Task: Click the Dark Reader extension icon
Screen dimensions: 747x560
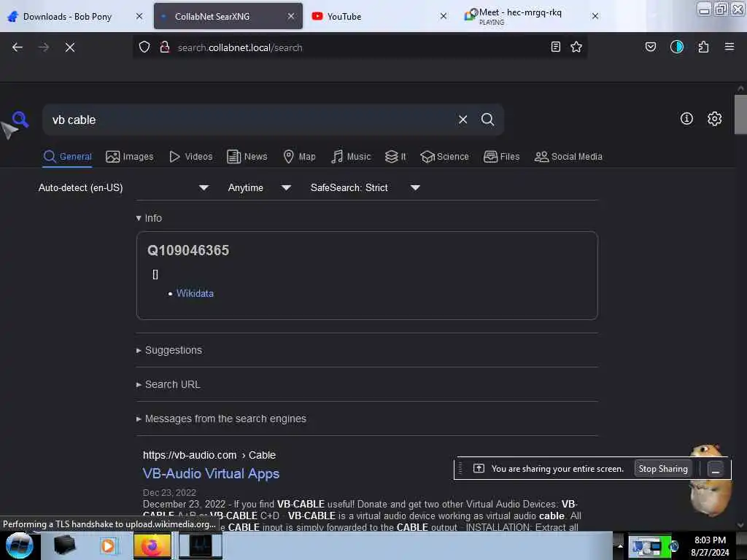Action: (x=676, y=47)
